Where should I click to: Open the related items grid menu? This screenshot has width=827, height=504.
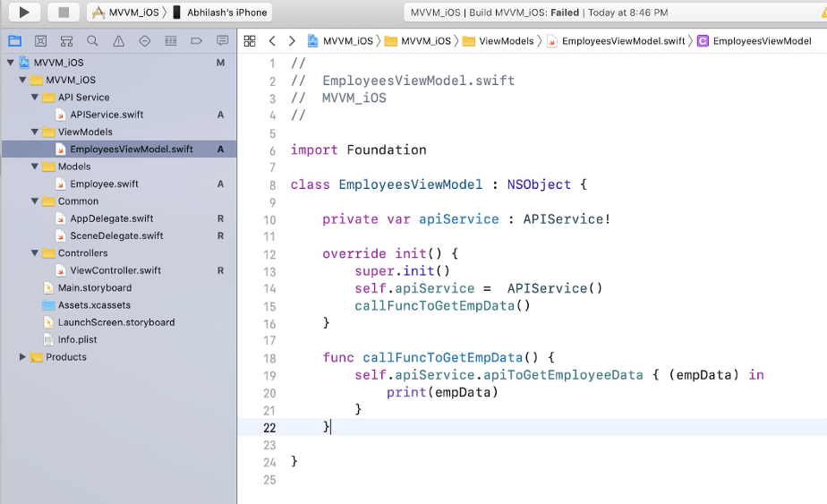coord(250,41)
